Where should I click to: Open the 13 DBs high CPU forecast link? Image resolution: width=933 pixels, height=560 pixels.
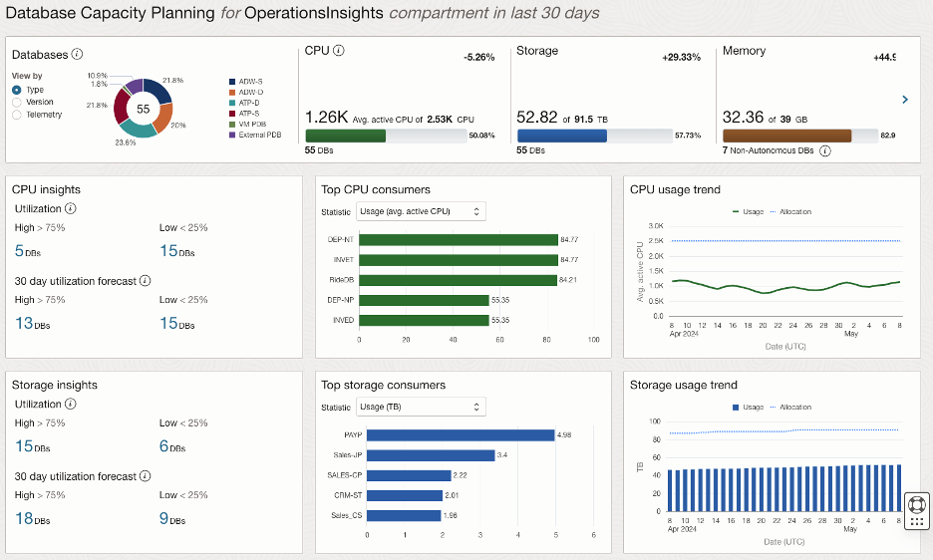32,323
